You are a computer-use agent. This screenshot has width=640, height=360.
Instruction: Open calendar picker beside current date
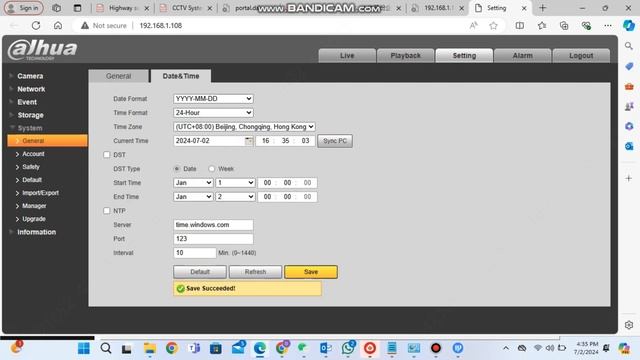pos(249,141)
